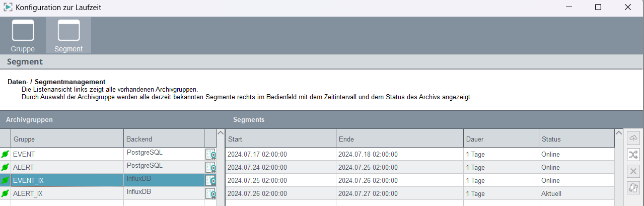Click the X delete segment icon
Viewport: 644px width, 206px height.
(x=633, y=171)
